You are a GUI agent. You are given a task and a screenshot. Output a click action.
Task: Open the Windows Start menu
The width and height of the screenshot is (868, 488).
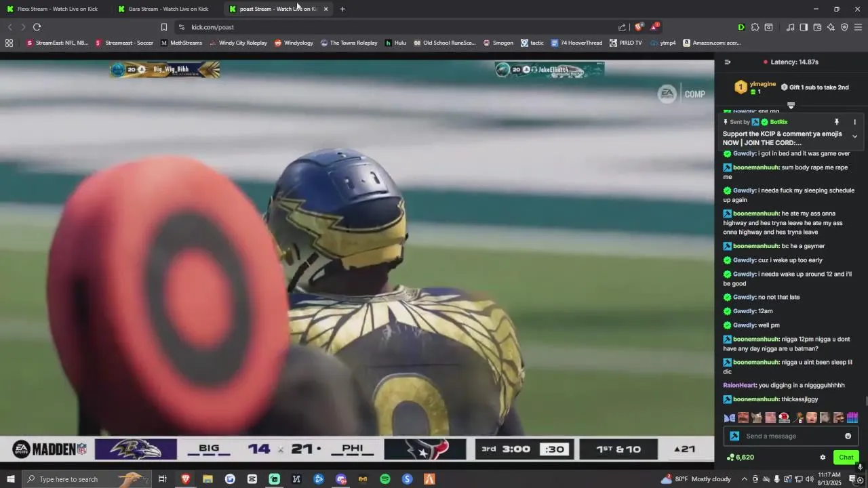click(10, 479)
